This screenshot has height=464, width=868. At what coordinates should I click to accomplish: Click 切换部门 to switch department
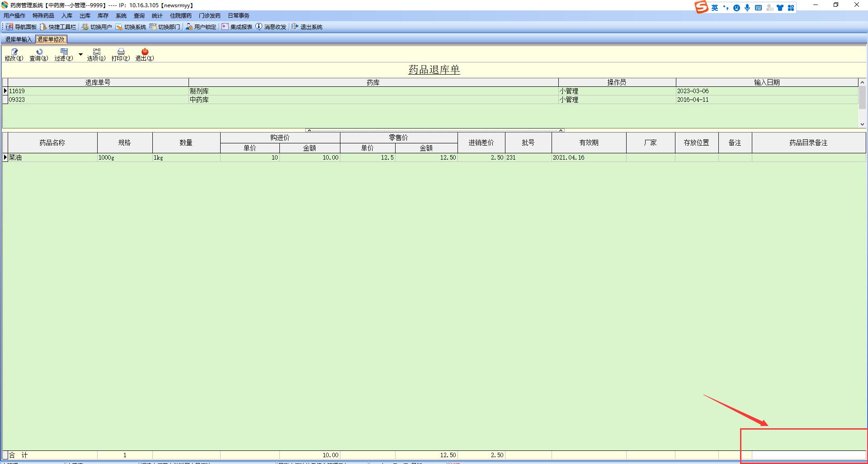pyautogui.click(x=165, y=27)
